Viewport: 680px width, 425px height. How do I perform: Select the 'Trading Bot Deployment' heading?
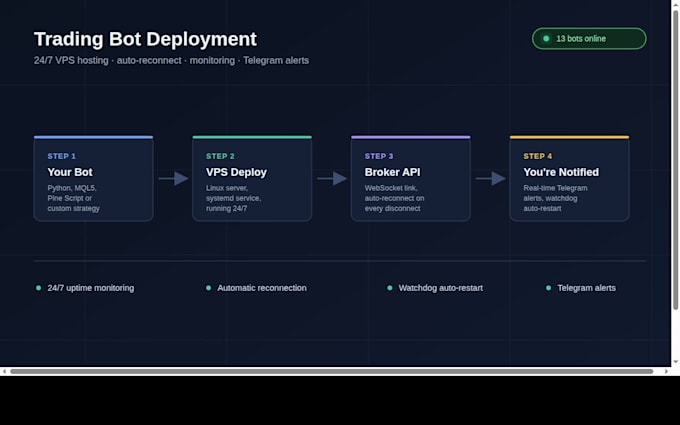[x=145, y=39]
